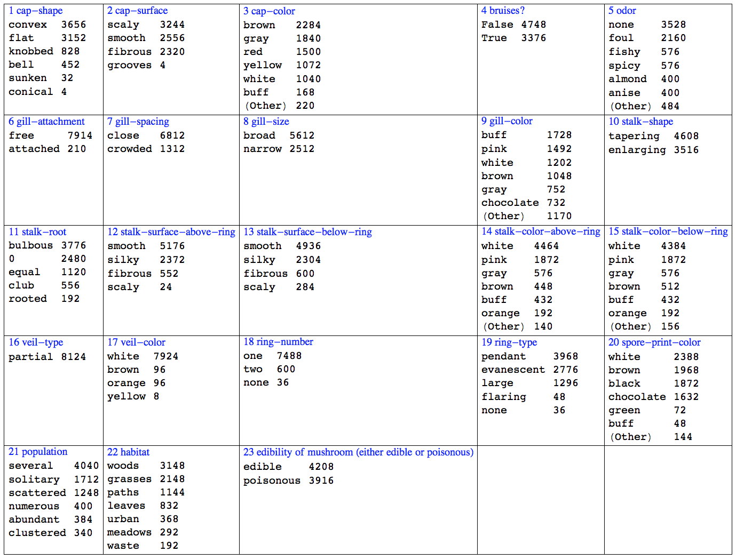
Task: Click the '11 stalk-root' header
Action: click(37, 232)
